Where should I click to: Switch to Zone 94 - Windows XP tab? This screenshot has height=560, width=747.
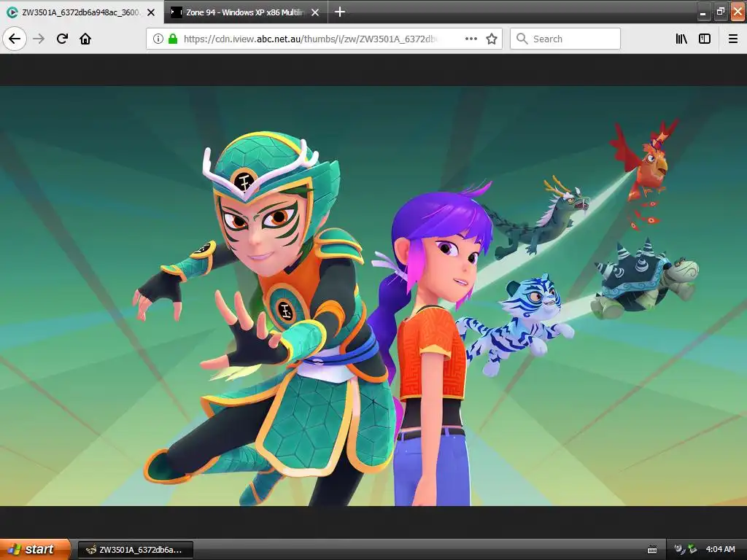click(x=245, y=12)
